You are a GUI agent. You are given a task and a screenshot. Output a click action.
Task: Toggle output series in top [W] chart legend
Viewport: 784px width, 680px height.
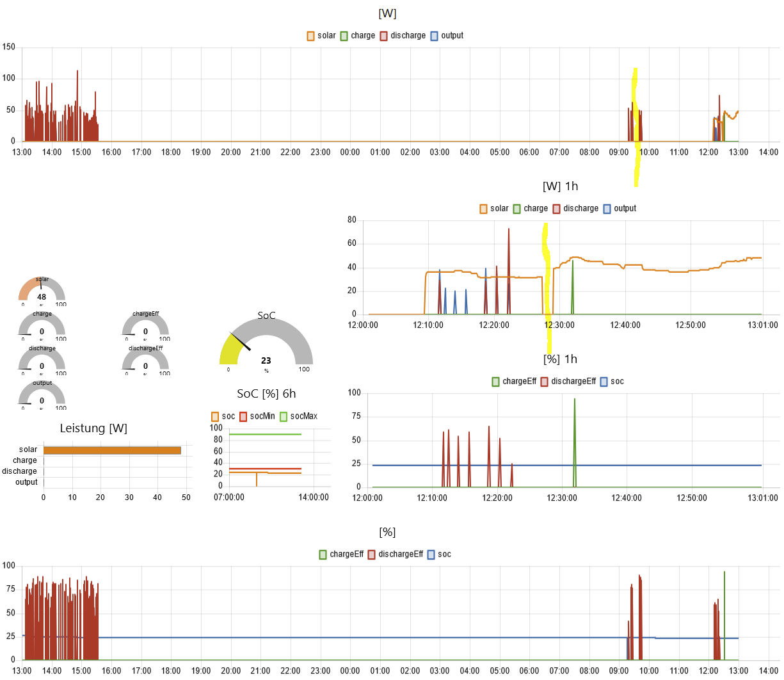[447, 36]
